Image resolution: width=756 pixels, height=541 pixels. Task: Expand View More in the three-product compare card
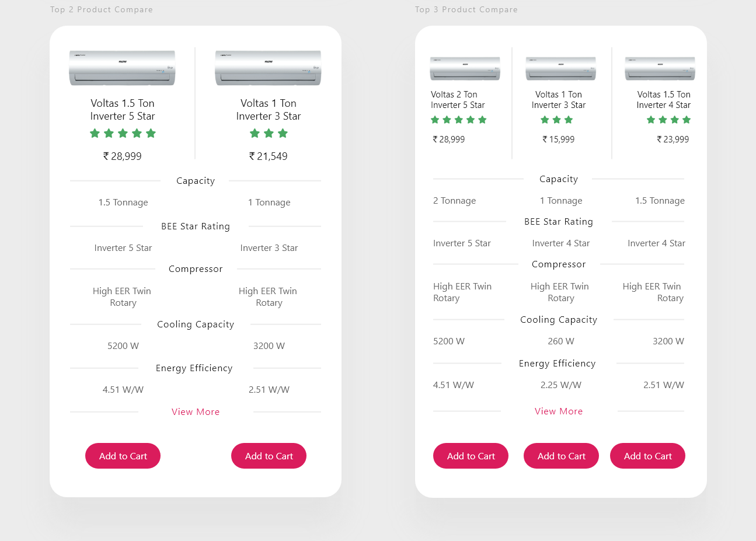[559, 411]
